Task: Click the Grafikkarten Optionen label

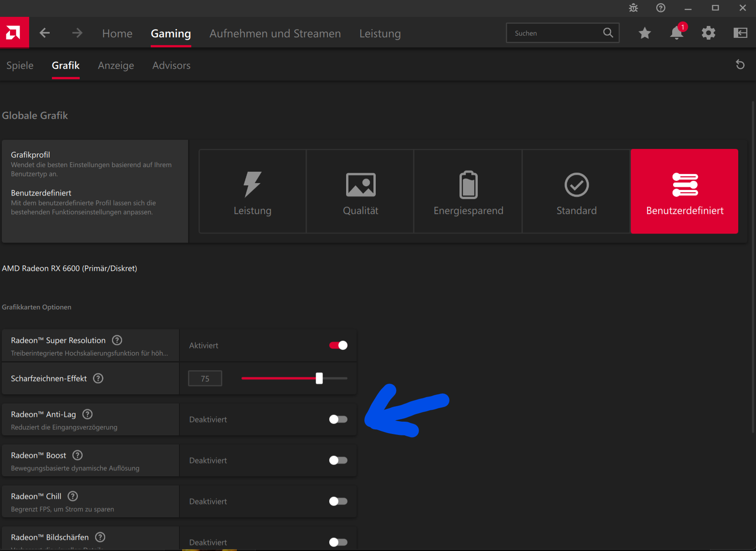Action: (x=36, y=307)
